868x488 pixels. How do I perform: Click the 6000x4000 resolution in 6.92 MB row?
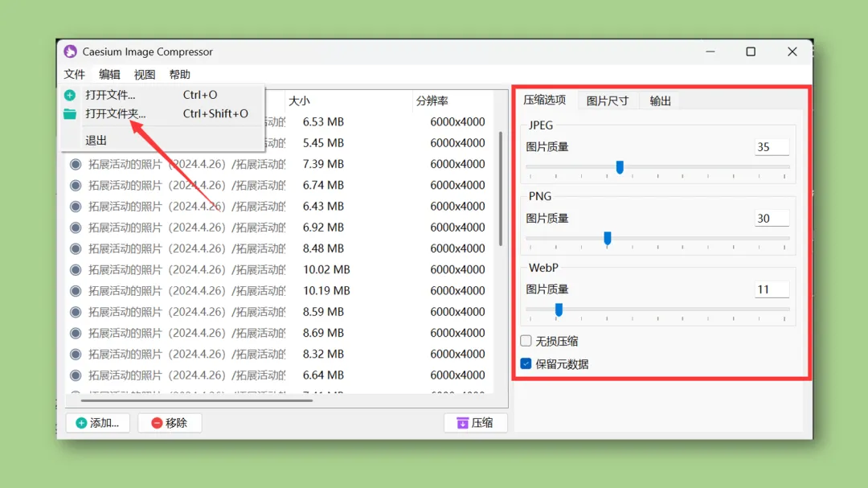tap(457, 227)
